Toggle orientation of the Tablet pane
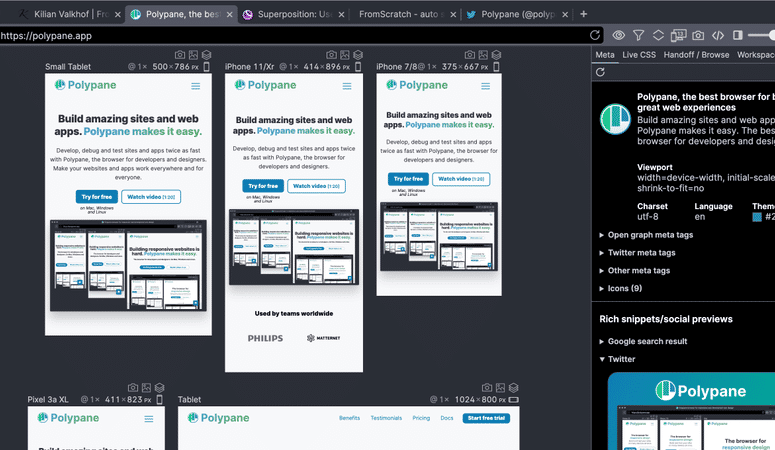Image resolution: width=775 pixels, height=450 pixels. pos(514,399)
